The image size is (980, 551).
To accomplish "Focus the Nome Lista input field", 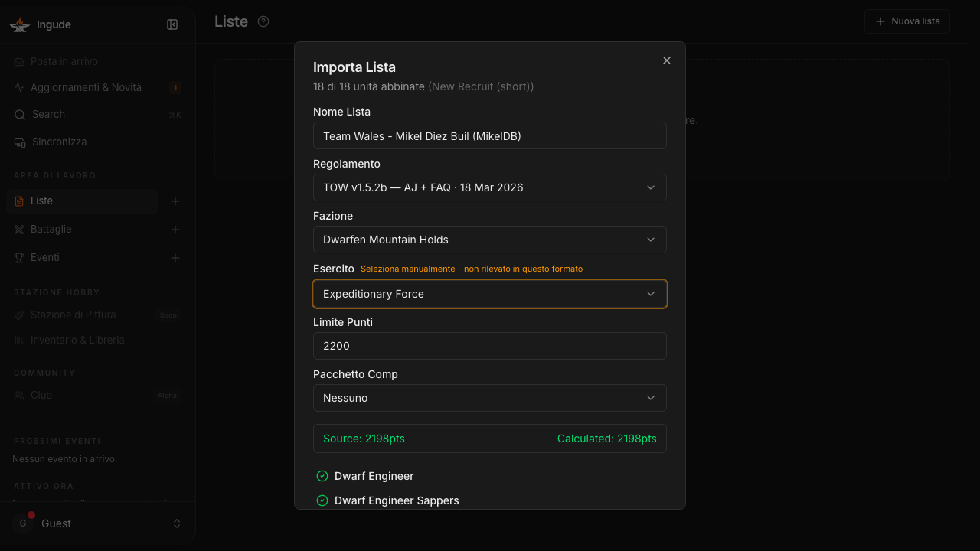I will coord(490,135).
